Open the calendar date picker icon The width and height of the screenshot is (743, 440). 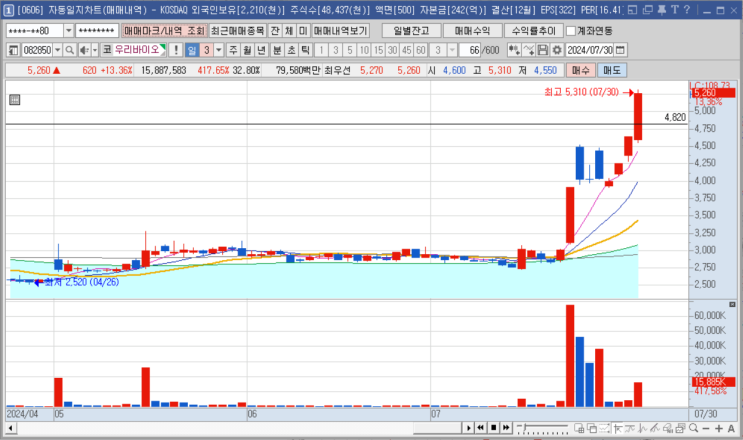[x=620, y=50]
